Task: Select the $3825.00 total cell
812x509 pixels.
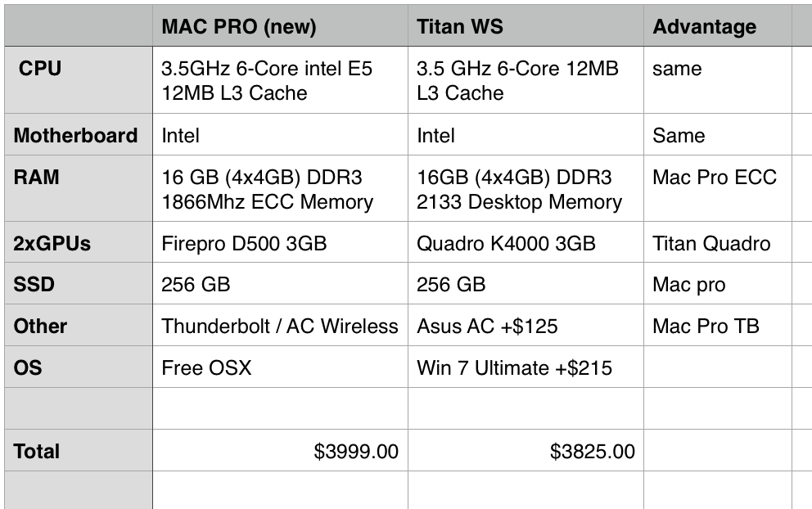Action: click(526, 450)
